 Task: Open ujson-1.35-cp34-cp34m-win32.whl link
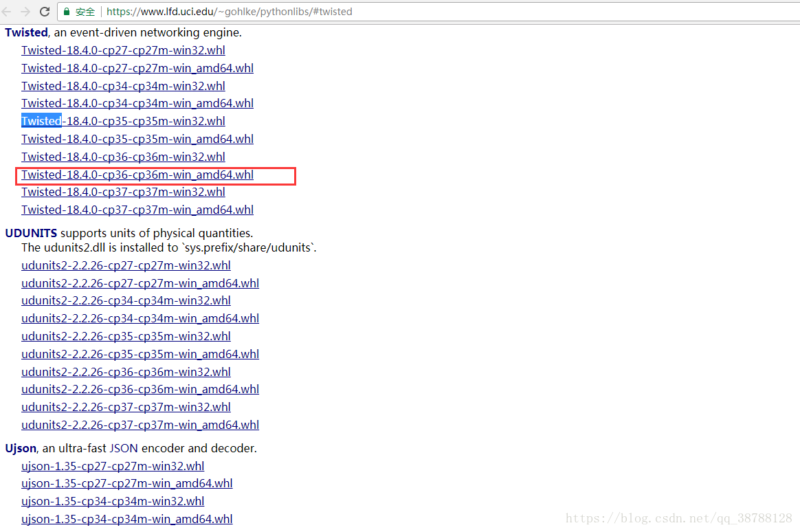(113, 501)
